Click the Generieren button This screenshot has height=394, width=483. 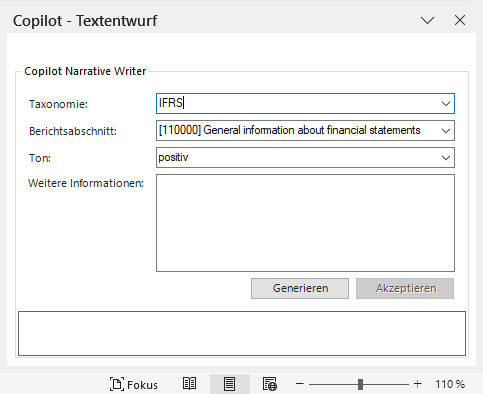[300, 288]
